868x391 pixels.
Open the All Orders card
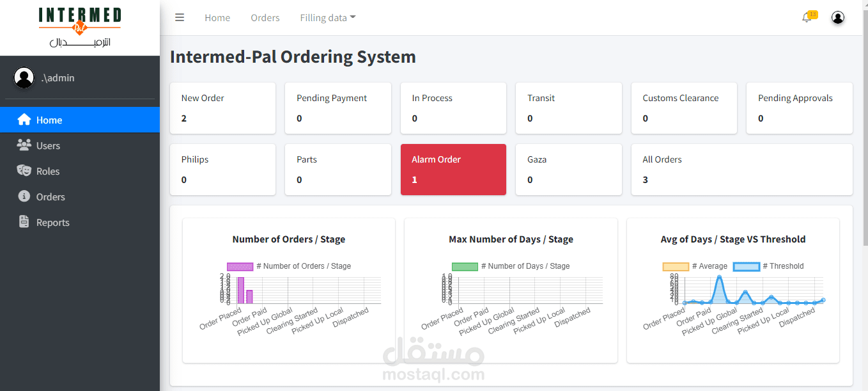pyautogui.click(x=741, y=170)
